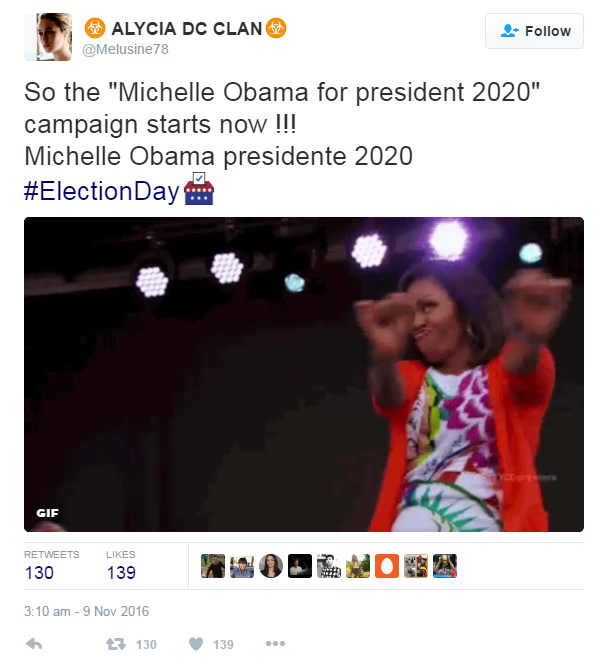
Task: Click the orange egg avatar among likers
Action: pos(387,566)
